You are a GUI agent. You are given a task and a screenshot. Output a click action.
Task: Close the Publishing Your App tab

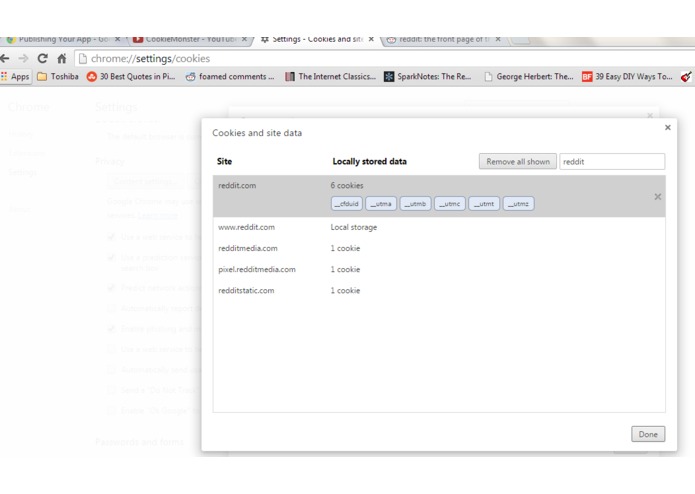coord(117,39)
